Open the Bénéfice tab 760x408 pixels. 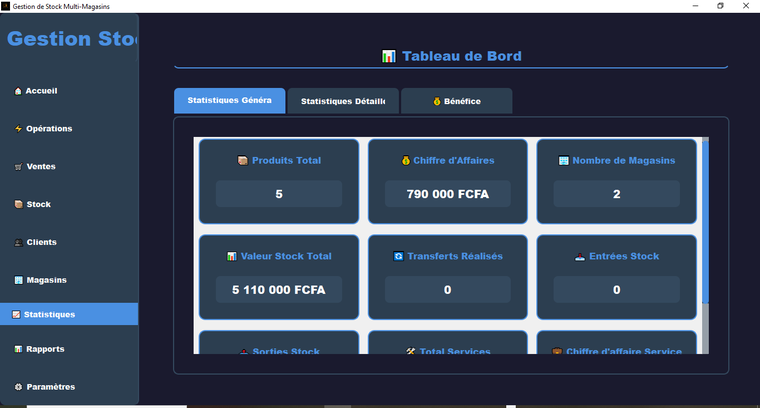456,101
